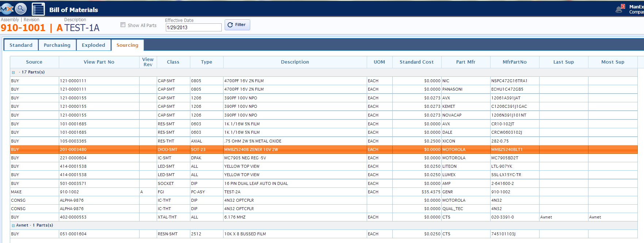644x243 pixels.
Task: Select the Sourcing tab
Action: [127, 45]
